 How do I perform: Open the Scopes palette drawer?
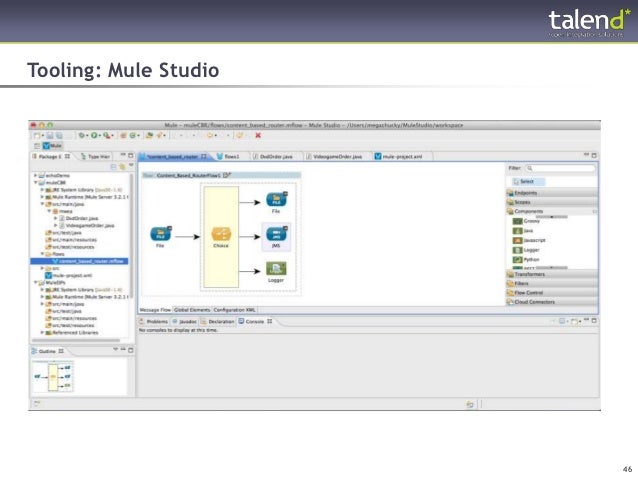pyautogui.click(x=552, y=202)
